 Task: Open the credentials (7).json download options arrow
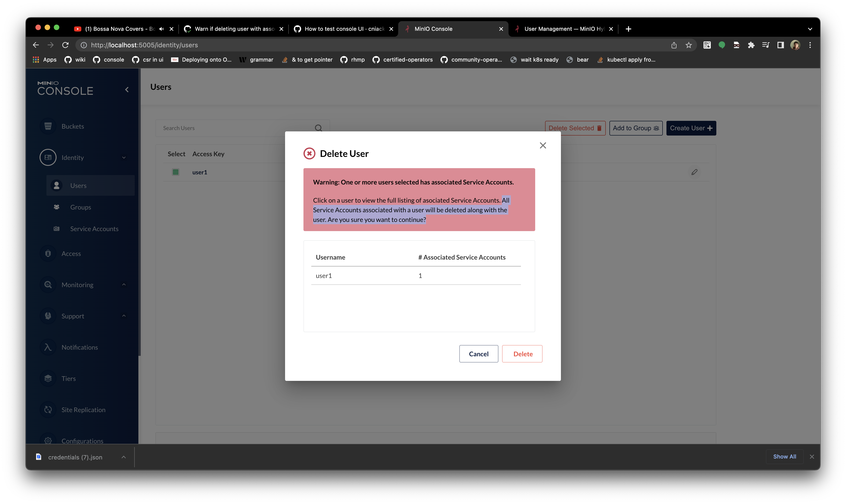point(123,457)
